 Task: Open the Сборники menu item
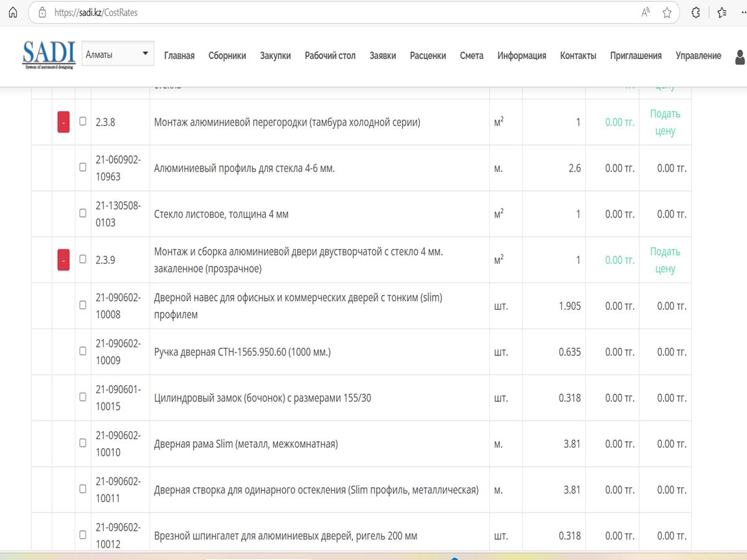click(227, 55)
